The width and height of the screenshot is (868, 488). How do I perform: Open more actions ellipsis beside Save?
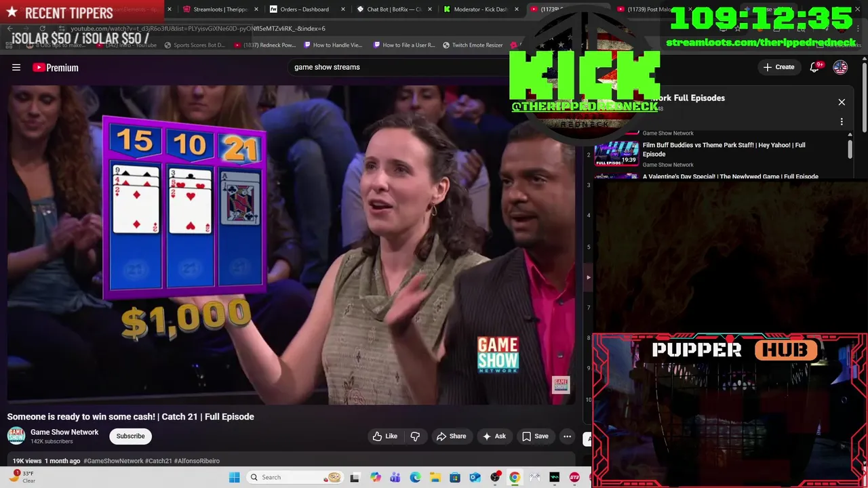click(x=567, y=436)
